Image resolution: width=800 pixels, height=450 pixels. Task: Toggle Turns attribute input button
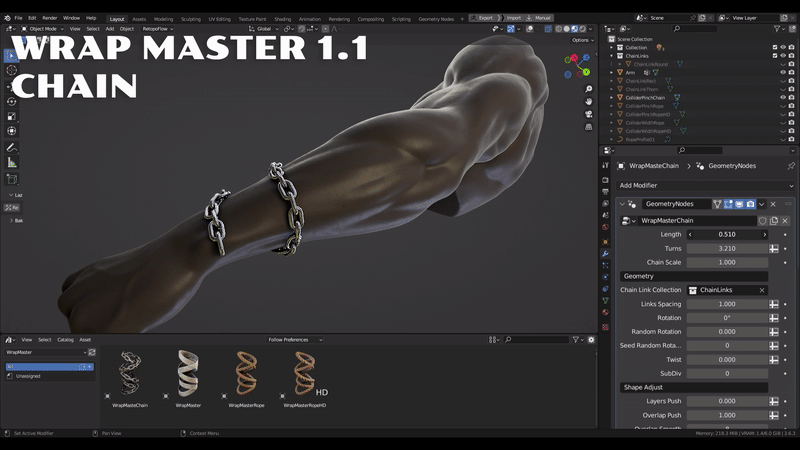(774, 248)
